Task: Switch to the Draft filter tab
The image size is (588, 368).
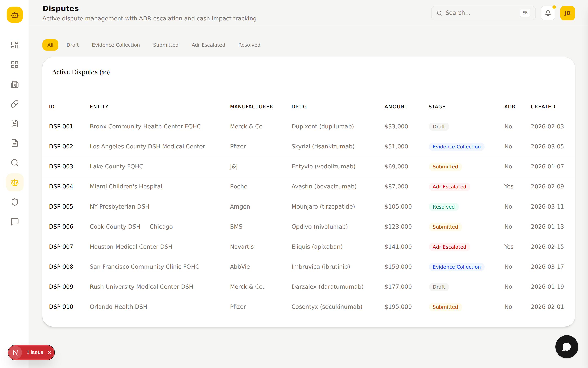Action: pos(73,45)
